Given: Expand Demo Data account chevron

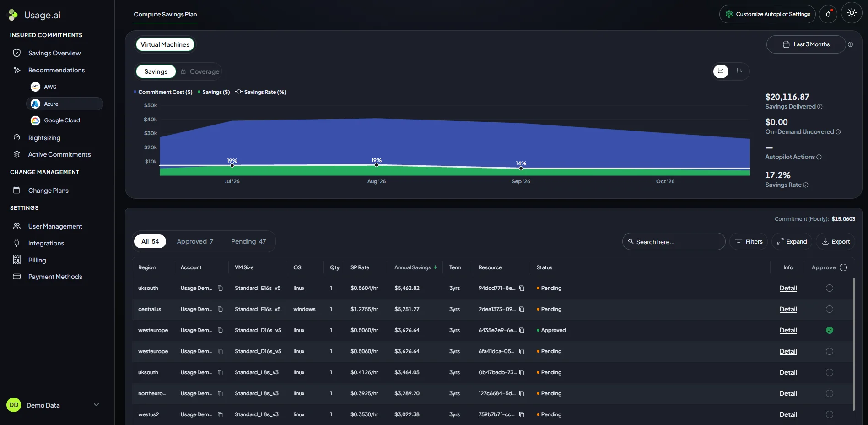Looking at the screenshot, I should (x=96, y=405).
